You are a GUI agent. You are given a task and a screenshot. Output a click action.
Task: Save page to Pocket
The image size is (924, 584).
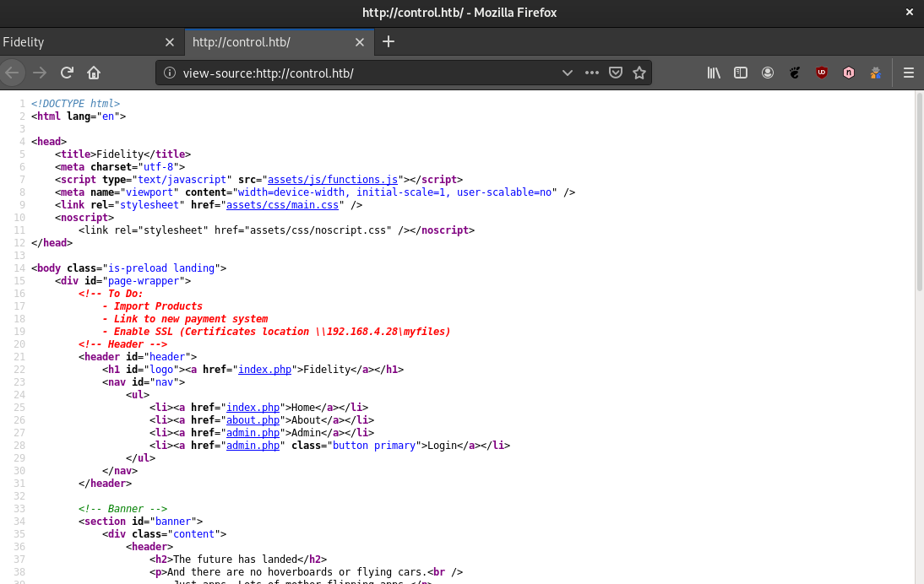click(615, 73)
